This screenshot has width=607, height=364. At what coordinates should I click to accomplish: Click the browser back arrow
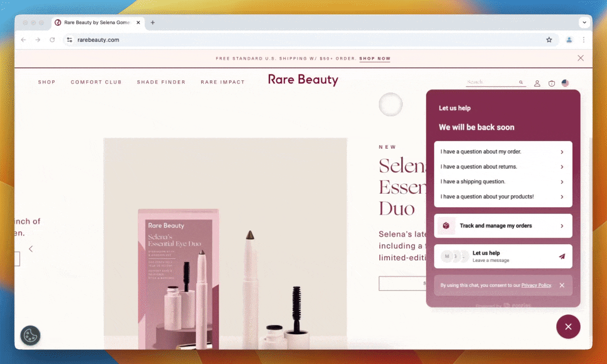click(23, 40)
